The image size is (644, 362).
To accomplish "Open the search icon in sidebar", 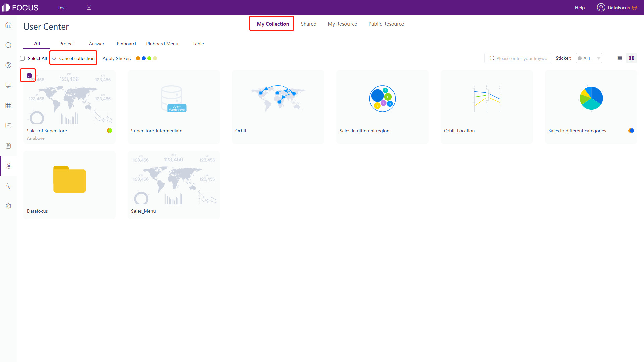I will [8, 45].
